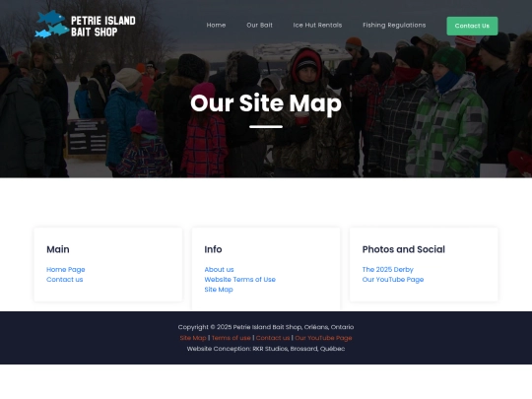This screenshot has width=532, height=399.
Task: Select Fishing Regulations in the top menu
Action: point(394,25)
